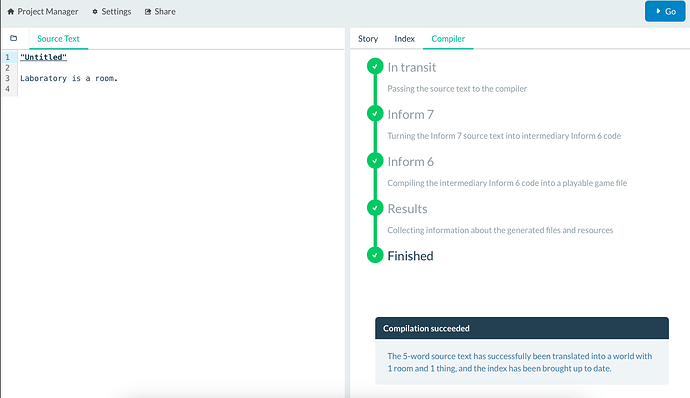Click line number 1 in the gutter

pos(7,57)
